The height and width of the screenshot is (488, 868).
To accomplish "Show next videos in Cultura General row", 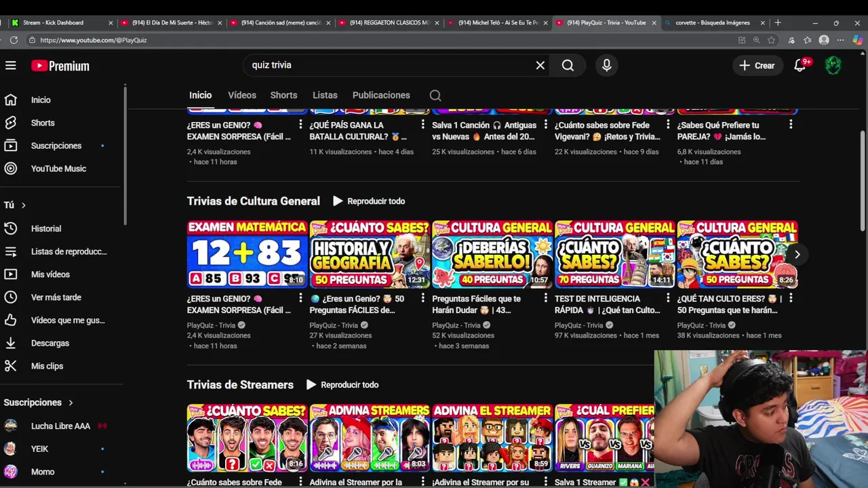I will tap(797, 255).
